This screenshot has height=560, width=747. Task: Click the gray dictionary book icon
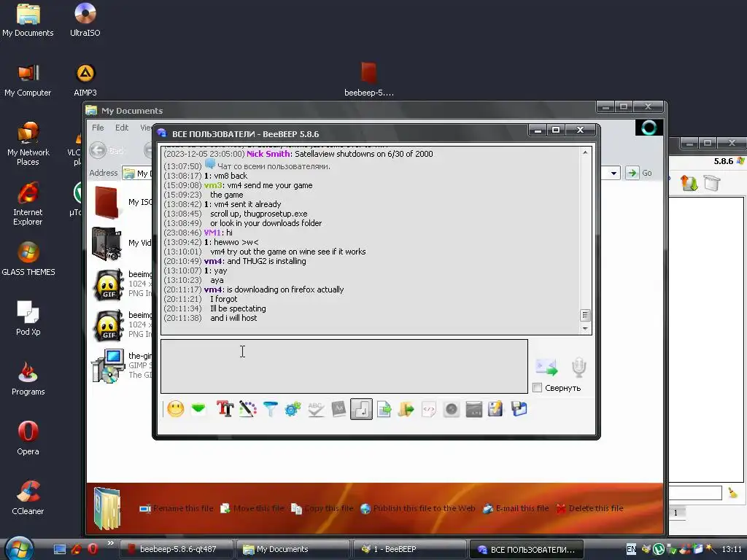pyautogui.click(x=338, y=409)
